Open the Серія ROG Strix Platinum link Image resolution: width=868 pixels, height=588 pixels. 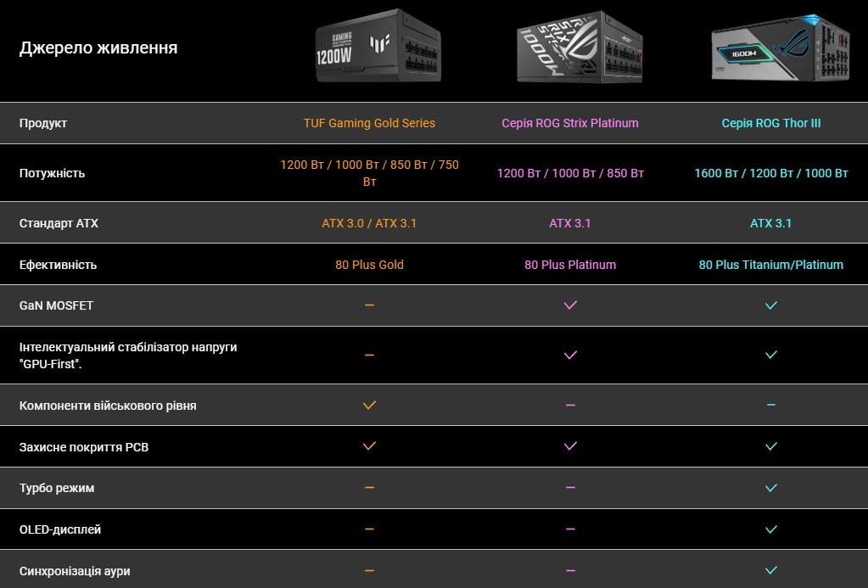570,123
